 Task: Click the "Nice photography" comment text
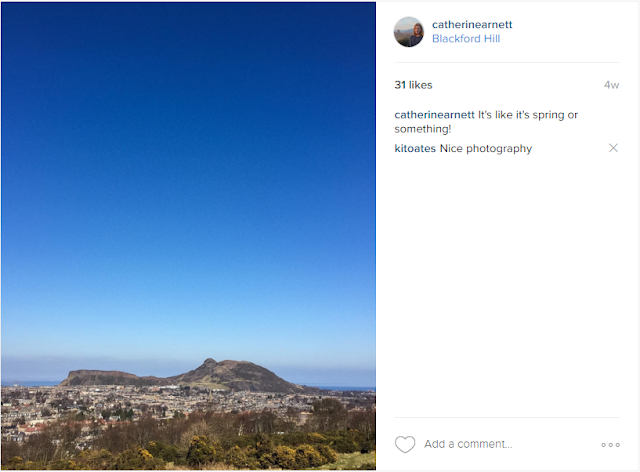(x=486, y=148)
